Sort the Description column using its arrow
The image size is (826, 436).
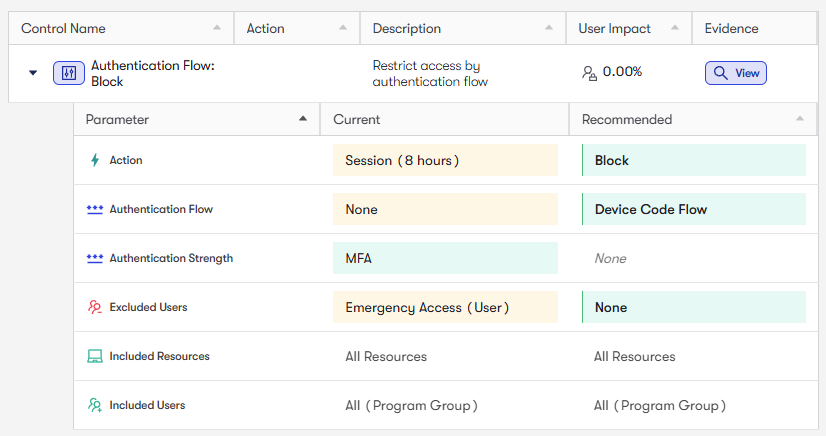tap(549, 28)
